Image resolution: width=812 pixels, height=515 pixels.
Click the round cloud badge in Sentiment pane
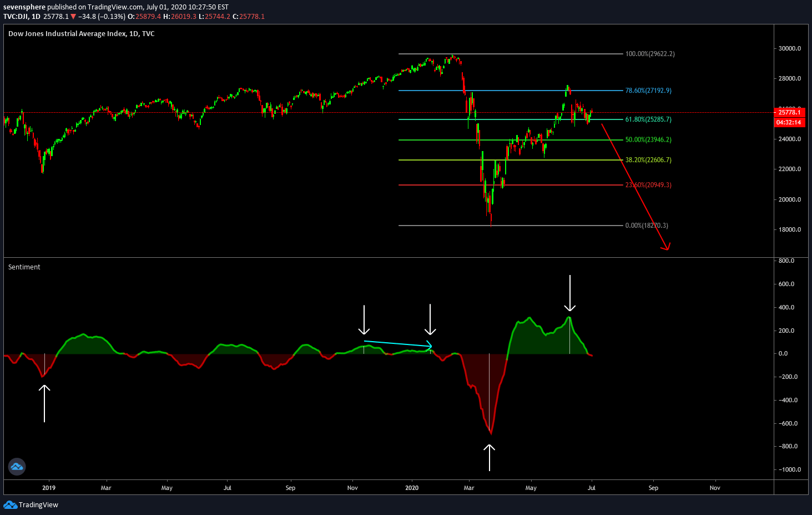17,467
